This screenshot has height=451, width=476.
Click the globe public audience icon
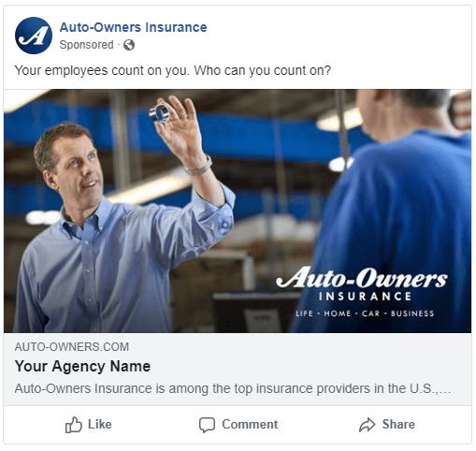(x=129, y=45)
